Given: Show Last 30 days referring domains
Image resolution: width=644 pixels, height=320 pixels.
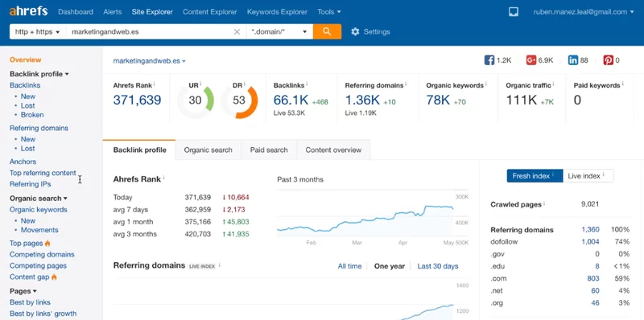Looking at the screenshot, I should (x=438, y=266).
